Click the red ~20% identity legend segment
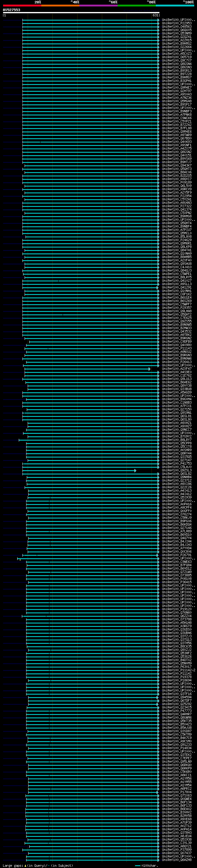The width and height of the screenshot is (197, 868). click(x=22, y=6)
